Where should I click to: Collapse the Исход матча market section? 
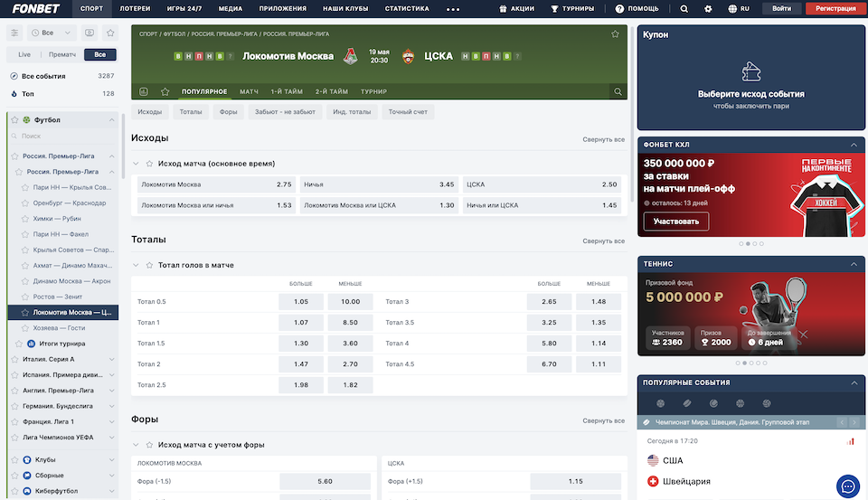[x=137, y=164]
